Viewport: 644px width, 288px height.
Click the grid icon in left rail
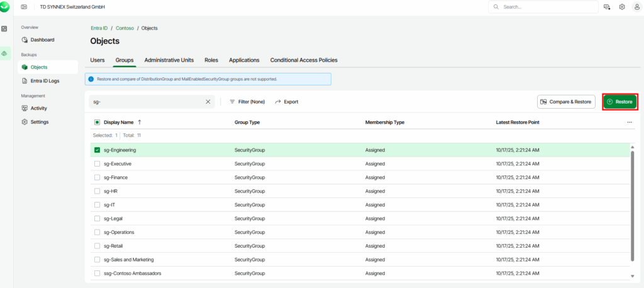pyautogui.click(x=5, y=29)
